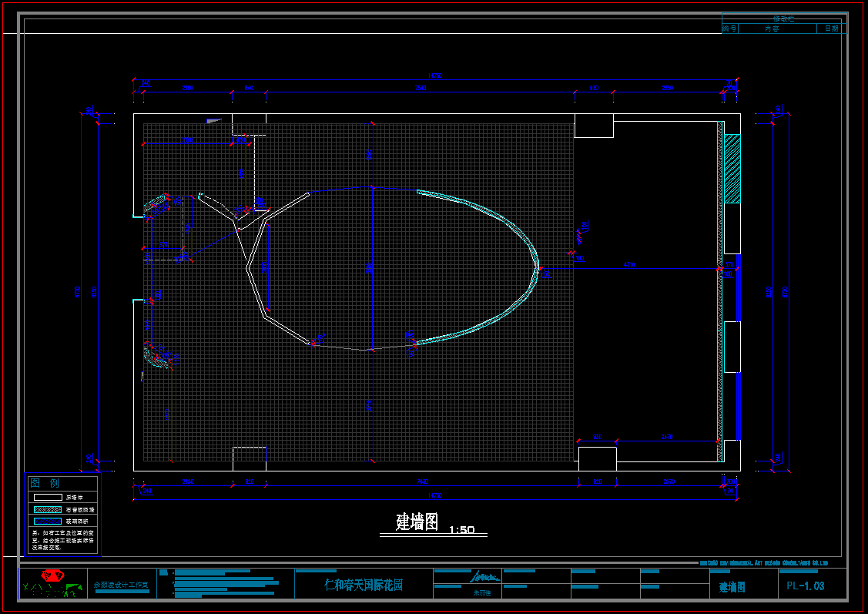Image resolution: width=868 pixels, height=614 pixels.
Task: Click the 内容 revision table header
Action: pyautogui.click(x=772, y=29)
